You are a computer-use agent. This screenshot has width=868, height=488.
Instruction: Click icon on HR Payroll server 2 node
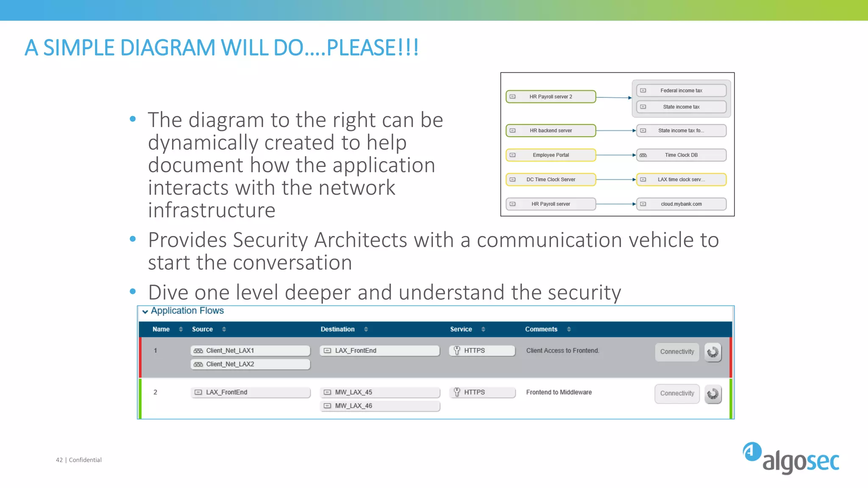[512, 97]
